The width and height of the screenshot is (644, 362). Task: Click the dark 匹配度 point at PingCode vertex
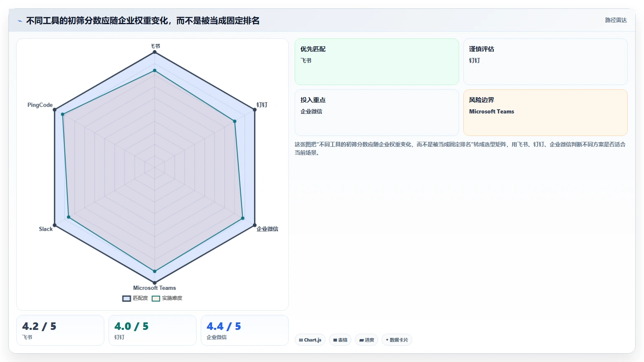click(x=54, y=110)
